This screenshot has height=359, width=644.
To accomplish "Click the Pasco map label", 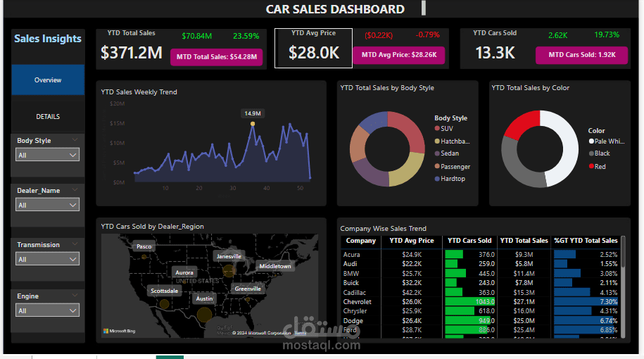I will pos(144,246).
